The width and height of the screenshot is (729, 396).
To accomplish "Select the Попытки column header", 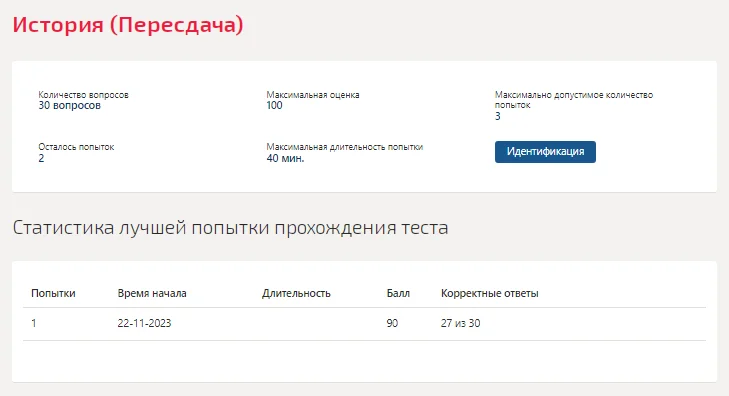I will pyautogui.click(x=53, y=293).
